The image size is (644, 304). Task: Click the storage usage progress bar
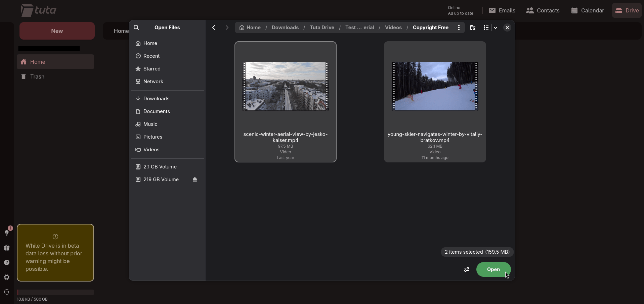[55, 292]
